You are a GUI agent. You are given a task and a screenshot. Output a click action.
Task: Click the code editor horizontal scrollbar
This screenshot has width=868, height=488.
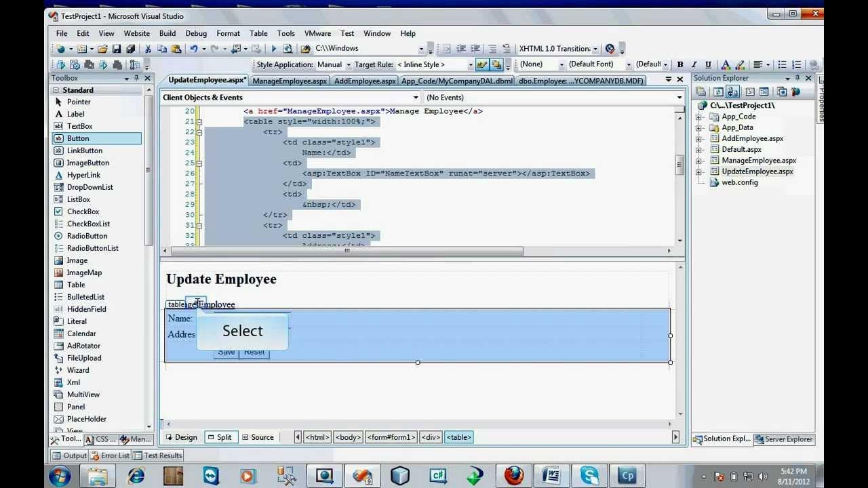(x=347, y=251)
